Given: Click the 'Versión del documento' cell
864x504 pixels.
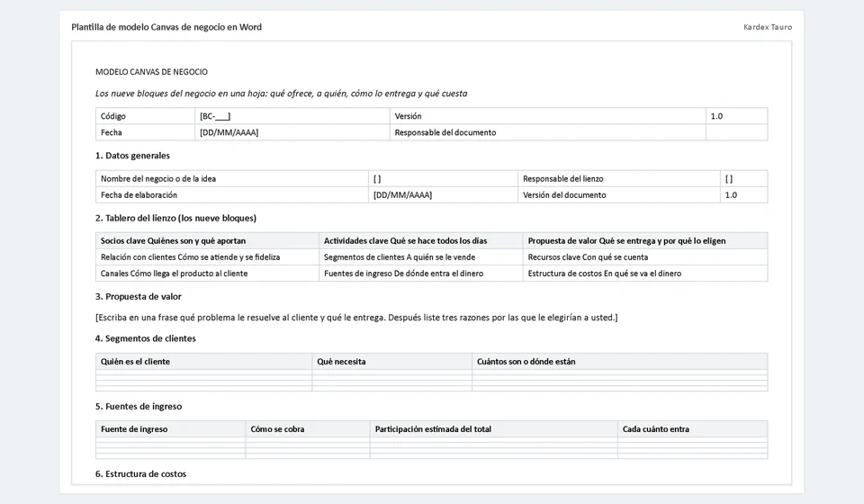Looking at the screenshot, I should [619, 195].
